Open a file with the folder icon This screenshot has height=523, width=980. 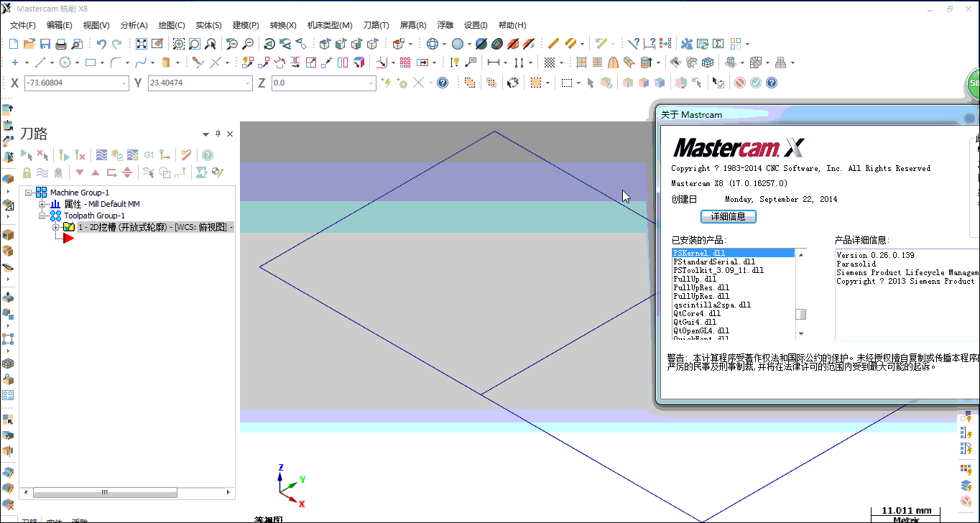point(29,44)
